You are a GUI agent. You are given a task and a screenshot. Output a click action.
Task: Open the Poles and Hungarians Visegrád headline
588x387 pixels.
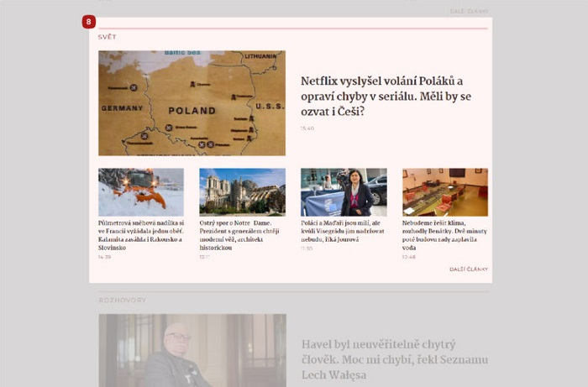coord(344,231)
